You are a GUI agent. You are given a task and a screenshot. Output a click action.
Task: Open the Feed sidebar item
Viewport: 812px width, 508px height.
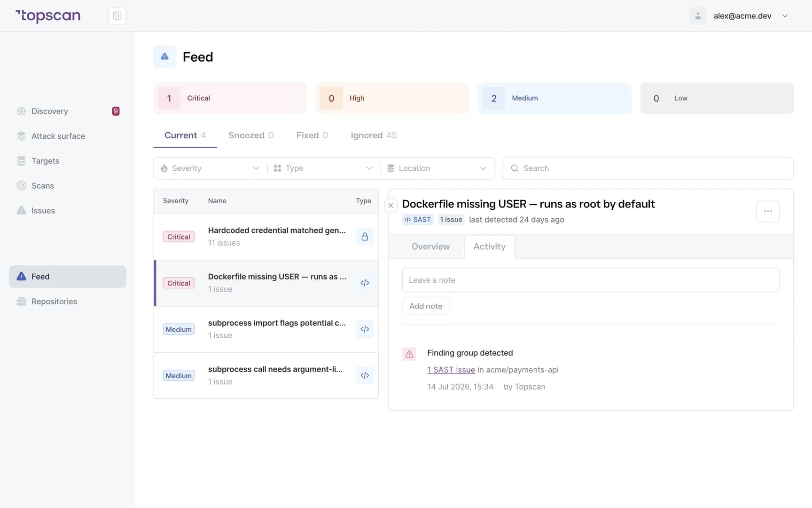pos(67,277)
